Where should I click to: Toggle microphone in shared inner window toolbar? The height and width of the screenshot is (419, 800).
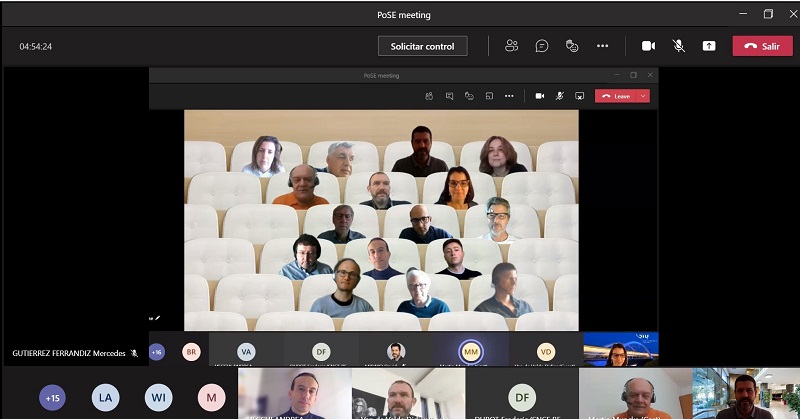(x=559, y=96)
